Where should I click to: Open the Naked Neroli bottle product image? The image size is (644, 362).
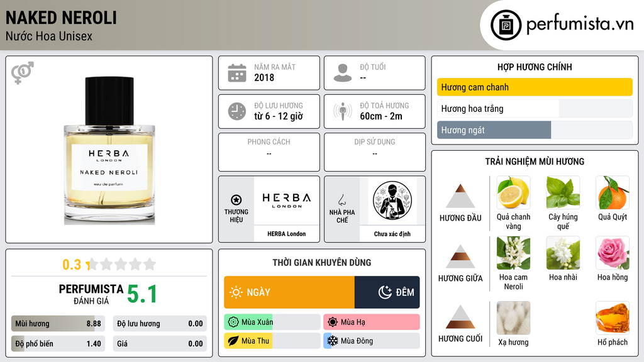(109, 150)
